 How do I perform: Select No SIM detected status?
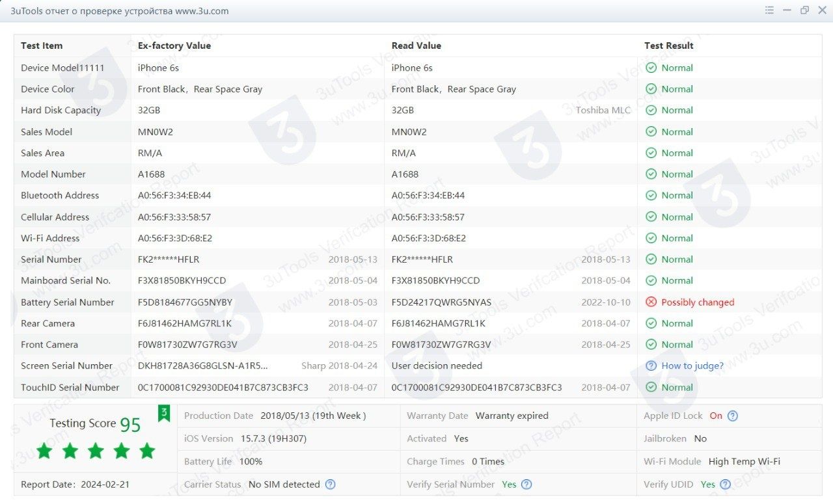click(284, 484)
